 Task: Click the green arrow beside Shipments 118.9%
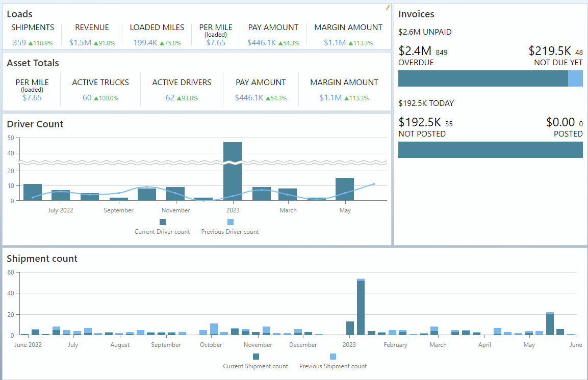pos(31,43)
